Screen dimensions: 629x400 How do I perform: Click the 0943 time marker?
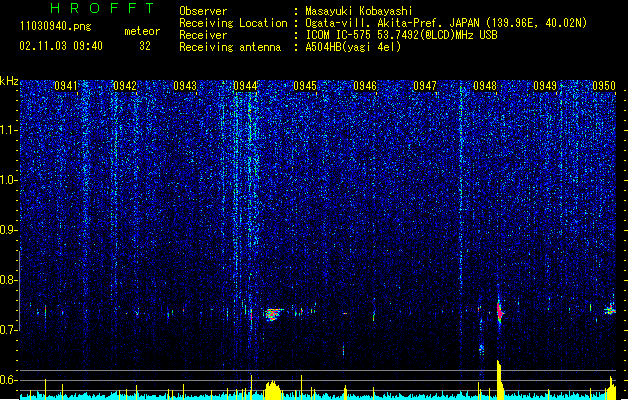(x=185, y=86)
